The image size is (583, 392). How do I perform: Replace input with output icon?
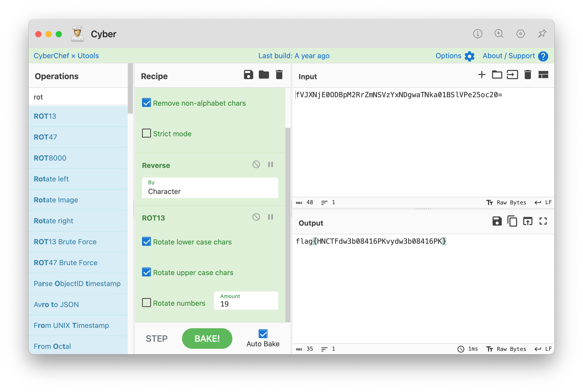(x=528, y=221)
